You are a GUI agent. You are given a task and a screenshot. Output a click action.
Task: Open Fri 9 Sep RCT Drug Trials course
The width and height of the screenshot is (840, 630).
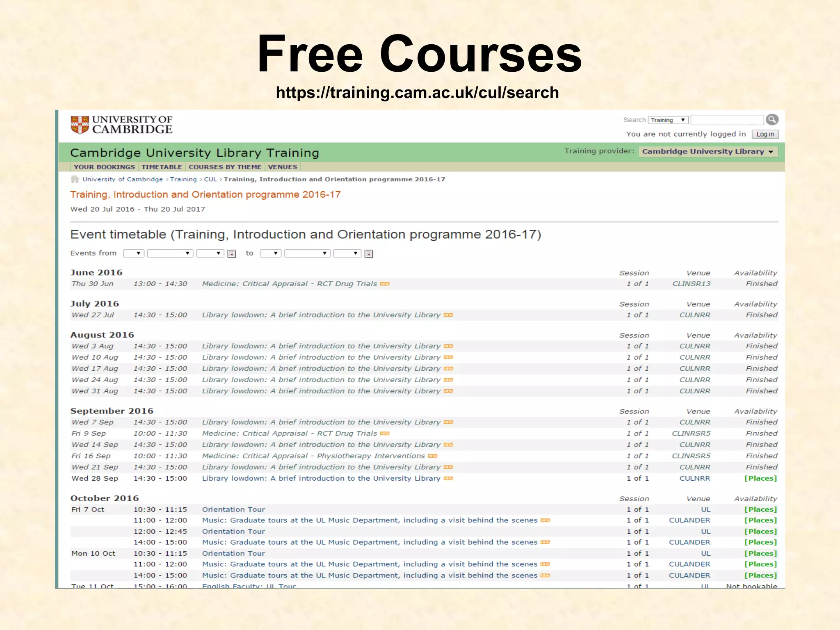click(x=289, y=434)
